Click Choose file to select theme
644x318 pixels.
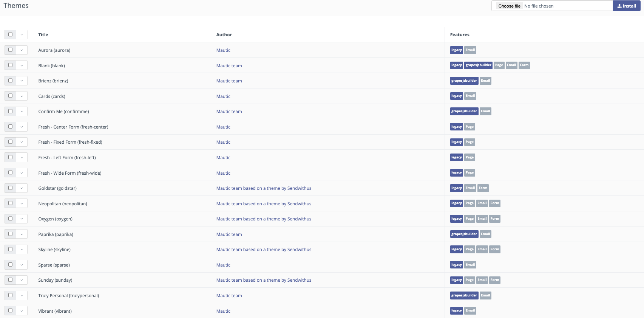pyautogui.click(x=509, y=6)
